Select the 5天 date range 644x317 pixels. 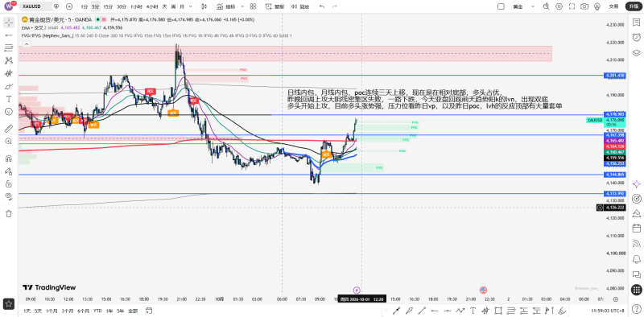(38, 310)
